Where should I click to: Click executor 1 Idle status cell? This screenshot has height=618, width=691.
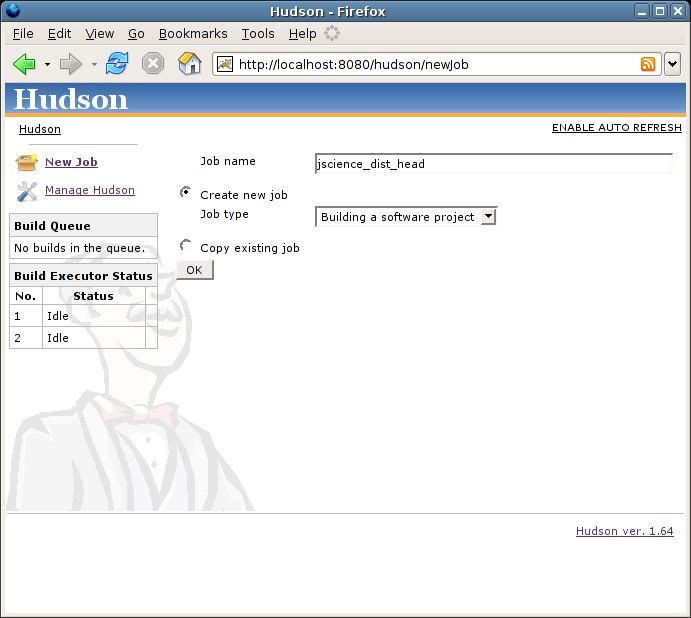click(x=94, y=316)
